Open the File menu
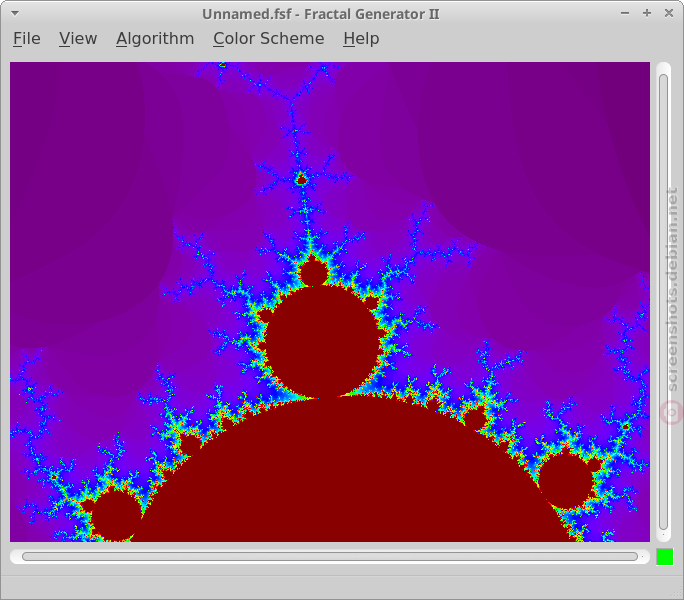 27,38
